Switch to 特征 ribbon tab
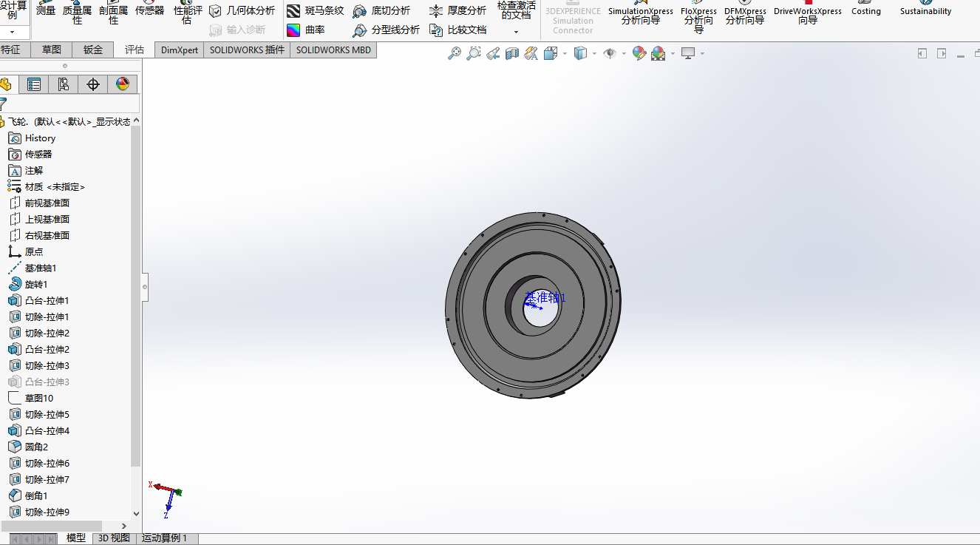The height and width of the screenshot is (545, 980). pyautogui.click(x=10, y=50)
